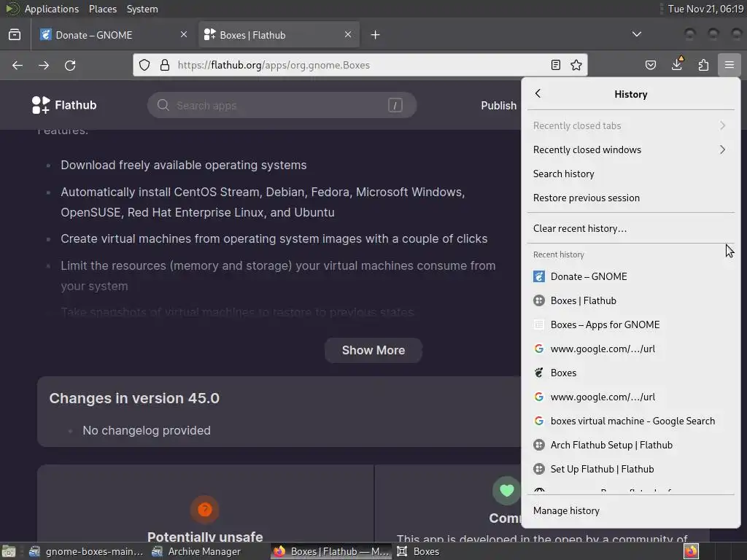Bookmark this page with the star icon

point(576,65)
